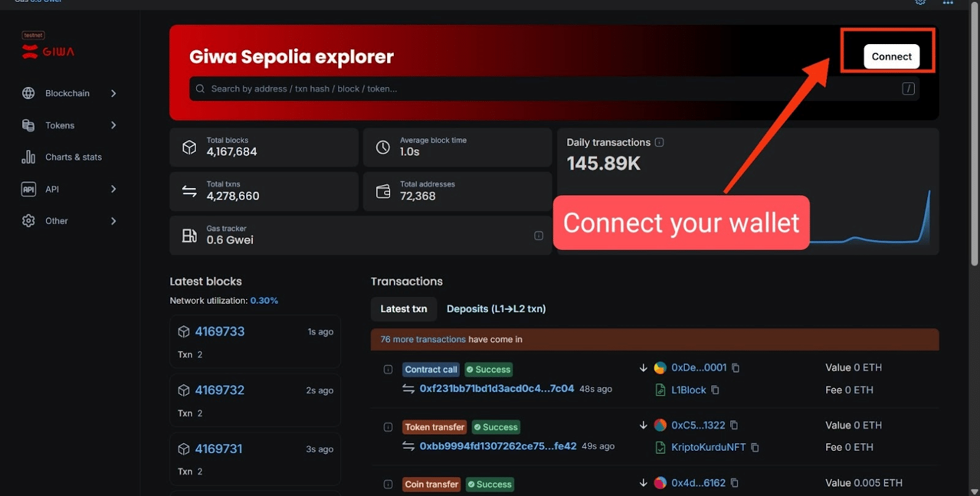Switch to Deposits (L1→L2 txn) tab
The height and width of the screenshot is (496, 980).
[496, 309]
